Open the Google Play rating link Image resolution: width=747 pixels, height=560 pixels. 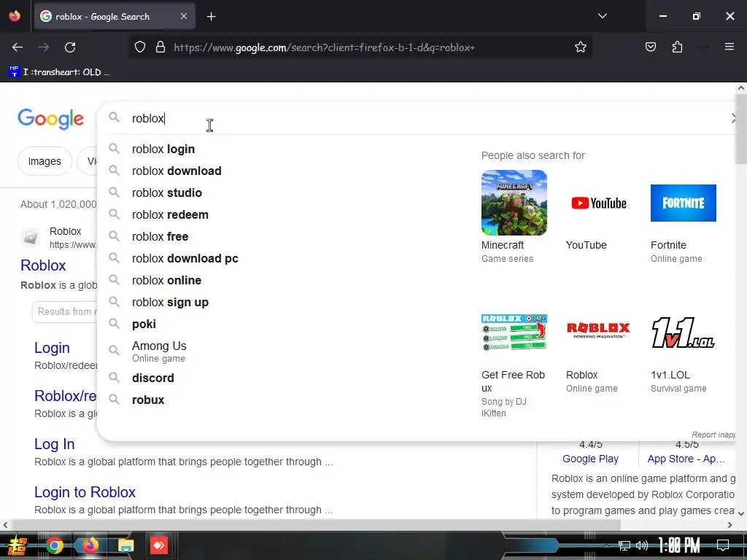(x=590, y=459)
